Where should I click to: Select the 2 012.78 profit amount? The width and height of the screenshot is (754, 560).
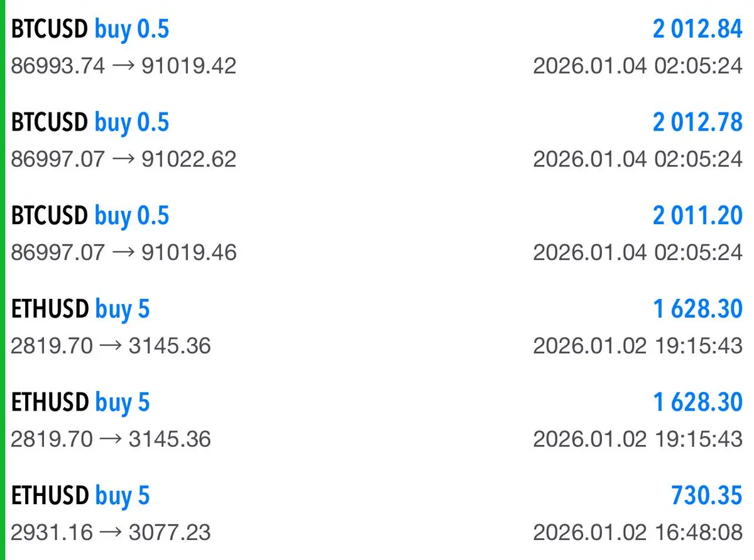click(697, 122)
